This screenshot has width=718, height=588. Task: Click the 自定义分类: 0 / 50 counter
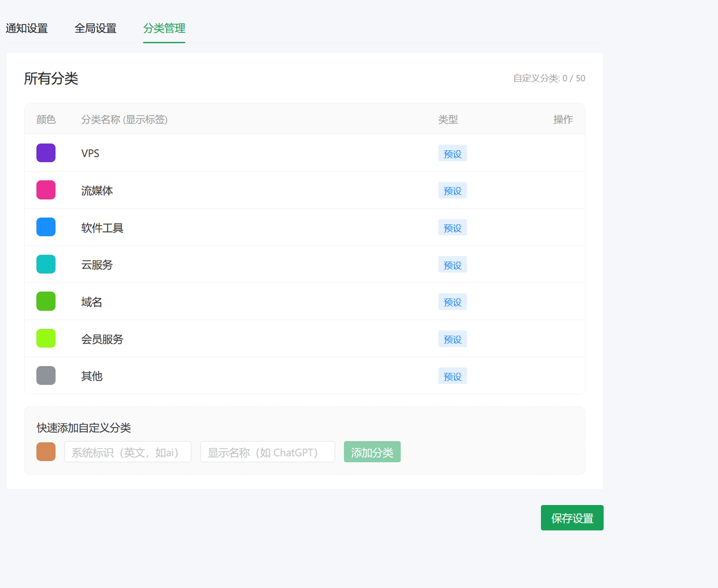coord(549,78)
